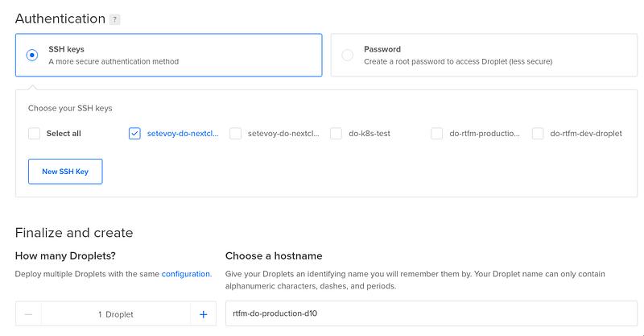Image resolution: width=644 pixels, height=336 pixels.
Task: Click the checked setevoy-do-nextcl key label
Action: [x=183, y=134]
